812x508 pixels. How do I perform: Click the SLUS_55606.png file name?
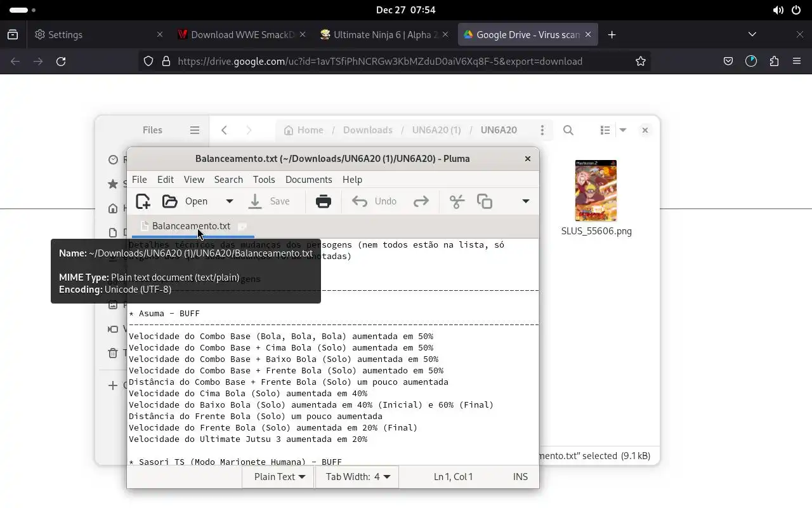click(596, 231)
